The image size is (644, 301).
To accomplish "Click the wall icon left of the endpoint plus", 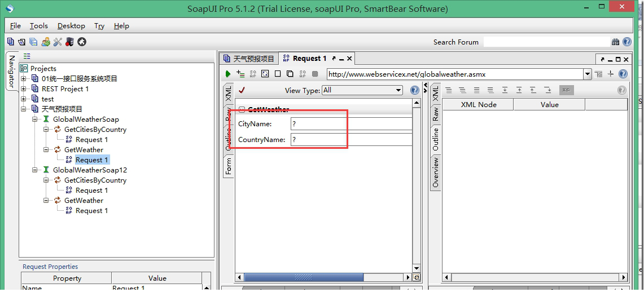I will click(598, 74).
